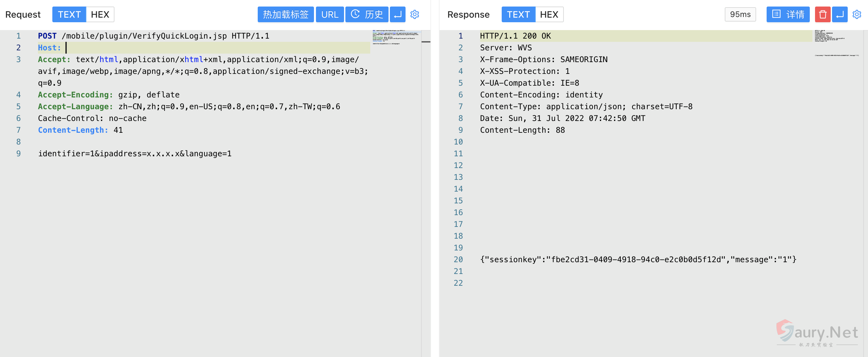Image resolution: width=868 pixels, height=357 pixels.
Task: Click the 历史 history clock button
Action: (367, 14)
